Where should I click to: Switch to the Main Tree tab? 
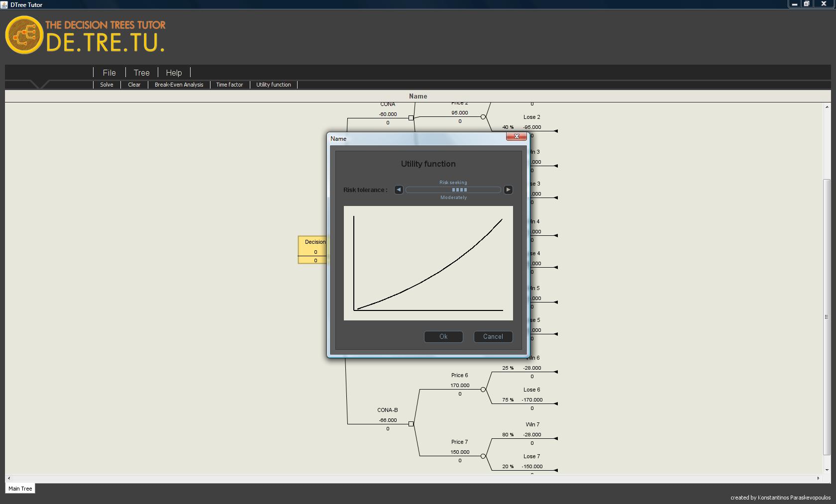20,489
